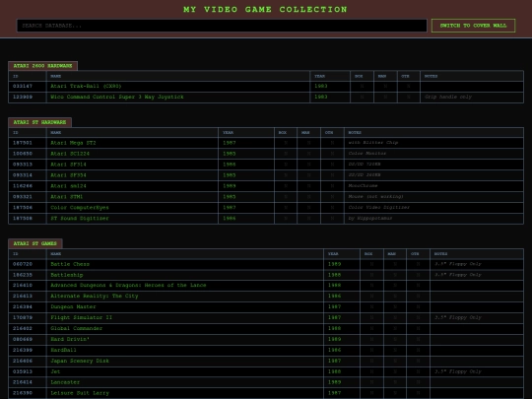Viewport: 532px width, 399px height.
Task: Click Year column header in Atari ST Hardware table
Action: (246, 132)
